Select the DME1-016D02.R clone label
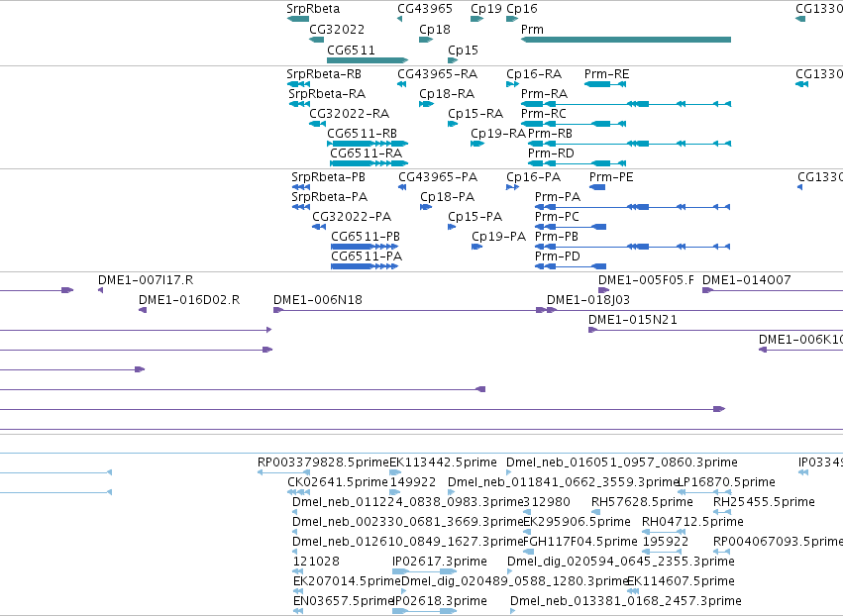Image resolution: width=843 pixels, height=616 pixels. 189,300
